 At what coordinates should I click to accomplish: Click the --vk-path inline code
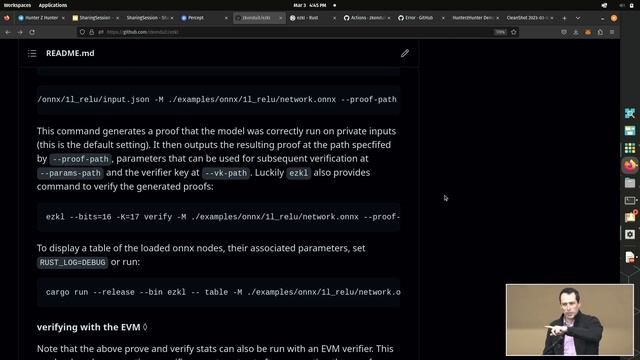tap(226, 173)
